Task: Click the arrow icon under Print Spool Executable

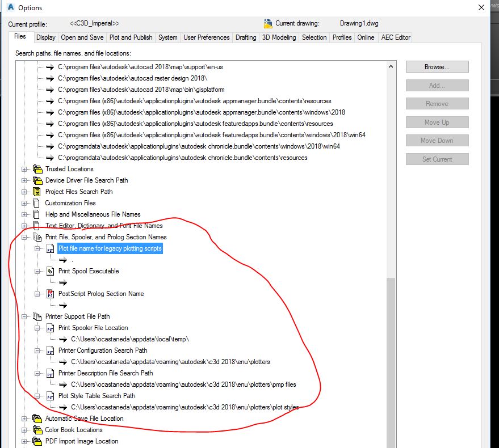Action: [x=63, y=282]
